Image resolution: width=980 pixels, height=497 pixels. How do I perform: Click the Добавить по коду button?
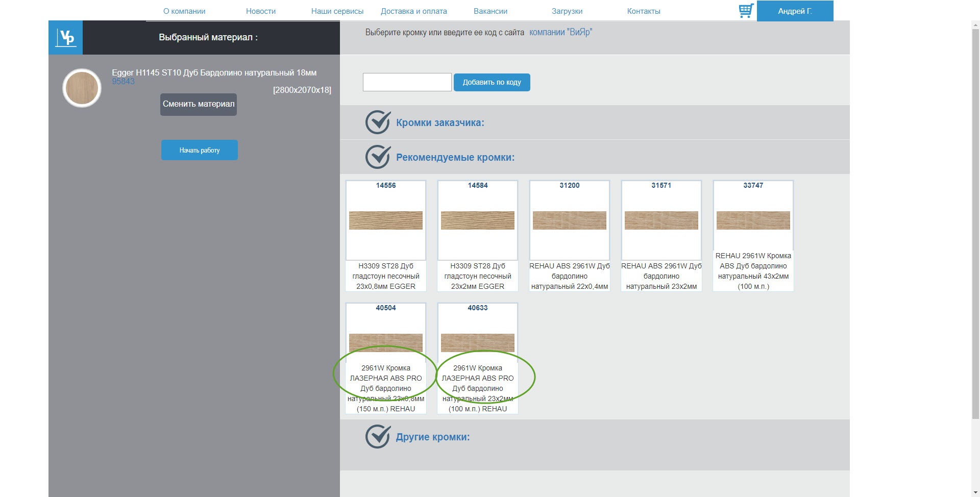(x=492, y=82)
